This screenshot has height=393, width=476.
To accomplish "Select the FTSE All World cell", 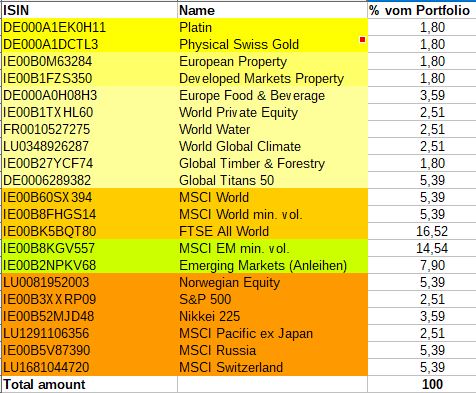I will coord(272,231).
